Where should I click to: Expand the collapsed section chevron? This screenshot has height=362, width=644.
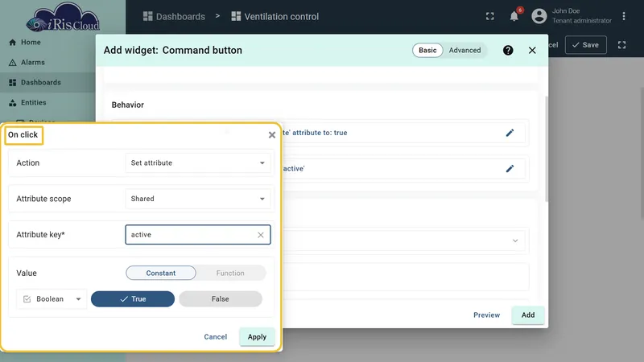515,241
